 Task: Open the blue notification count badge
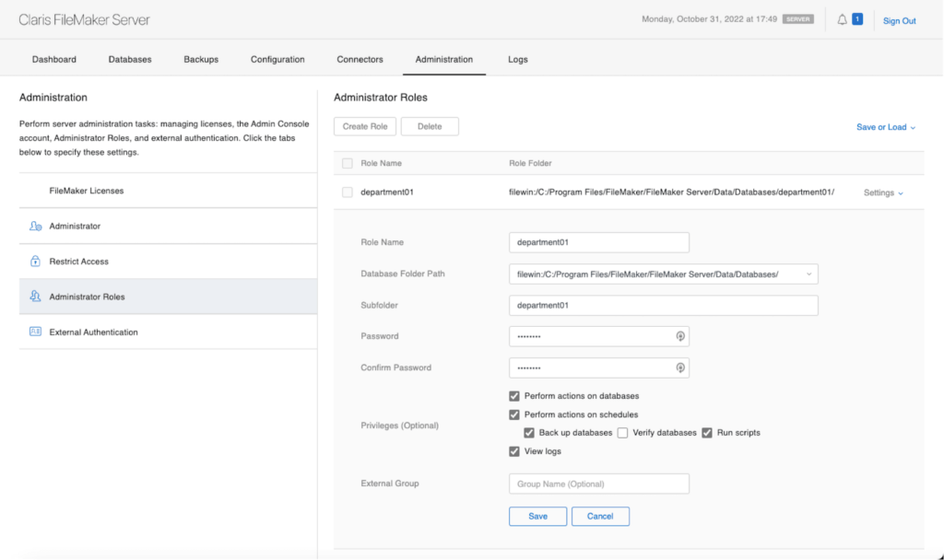coord(857,19)
